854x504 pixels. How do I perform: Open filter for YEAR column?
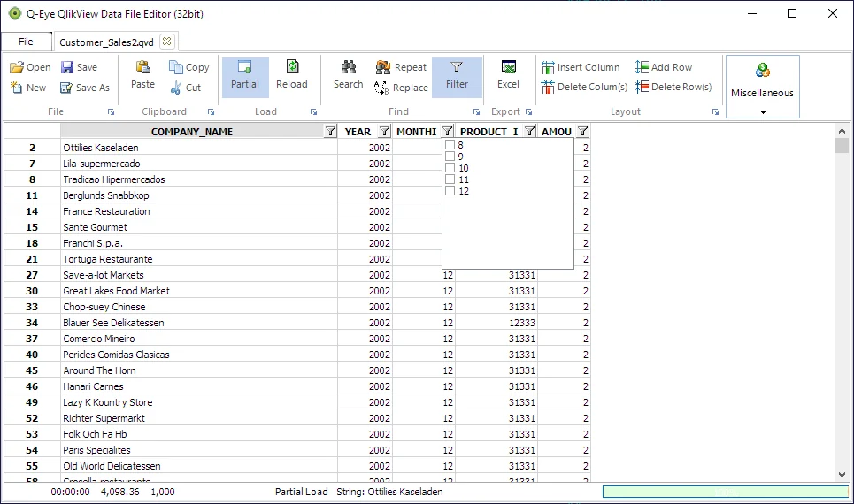pos(384,131)
